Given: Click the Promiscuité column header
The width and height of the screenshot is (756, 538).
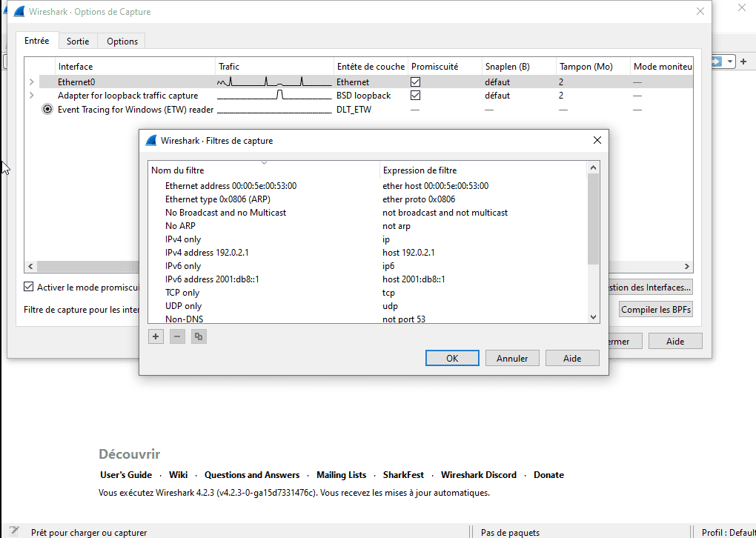Looking at the screenshot, I should point(445,67).
